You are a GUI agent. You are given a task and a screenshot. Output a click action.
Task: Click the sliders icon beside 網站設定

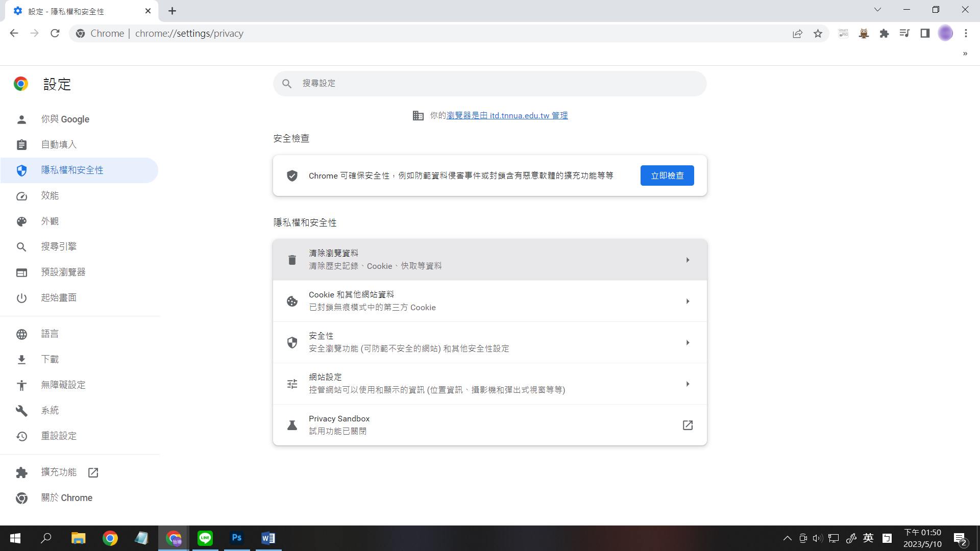[x=292, y=384]
